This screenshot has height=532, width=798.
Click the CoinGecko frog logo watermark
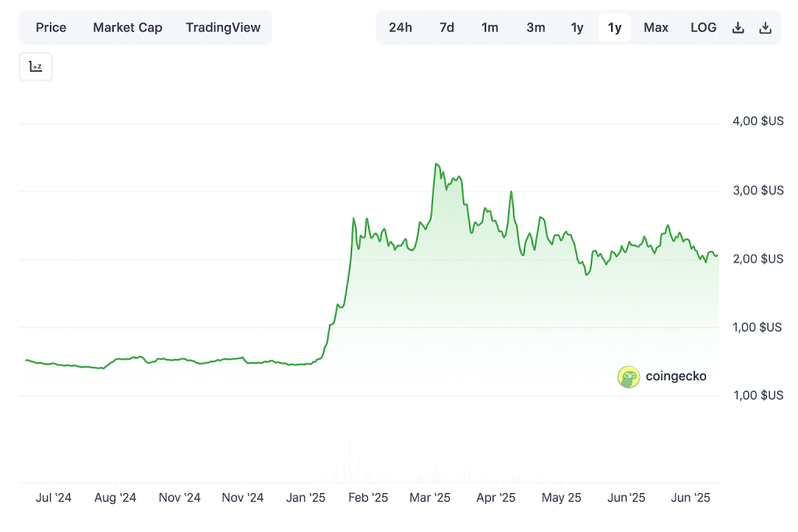(x=628, y=377)
